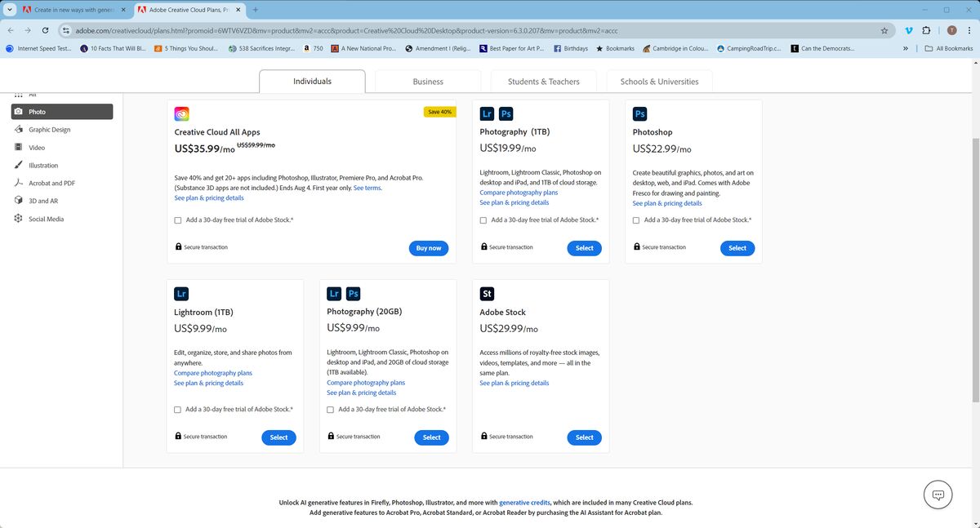The image size is (980, 528).
Task: Select the Schools & Universities tab
Action: click(659, 82)
